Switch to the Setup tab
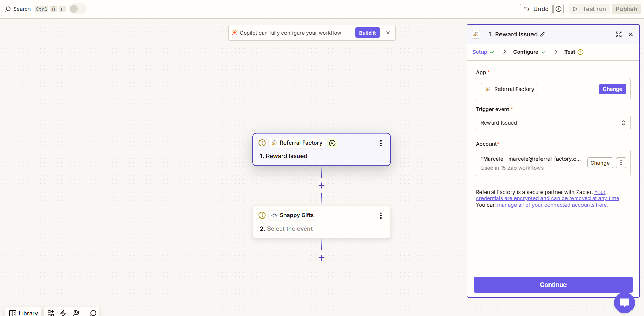This screenshot has width=644, height=316. [x=484, y=52]
